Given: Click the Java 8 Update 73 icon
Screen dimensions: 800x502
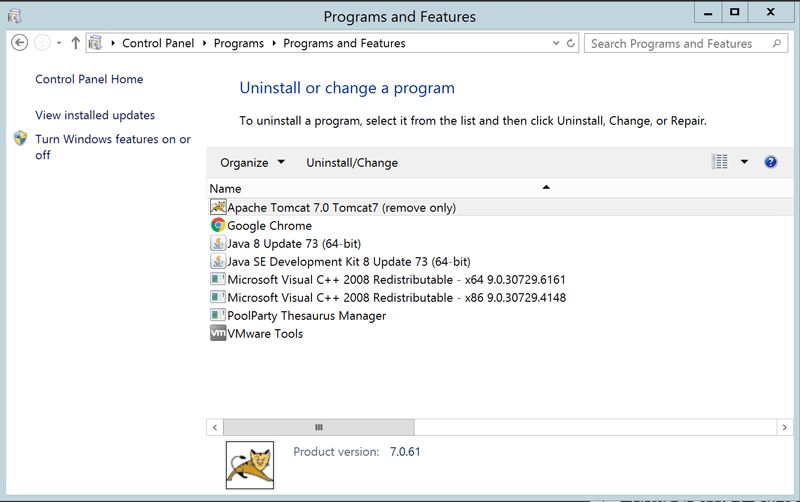Looking at the screenshot, I should pos(218,243).
